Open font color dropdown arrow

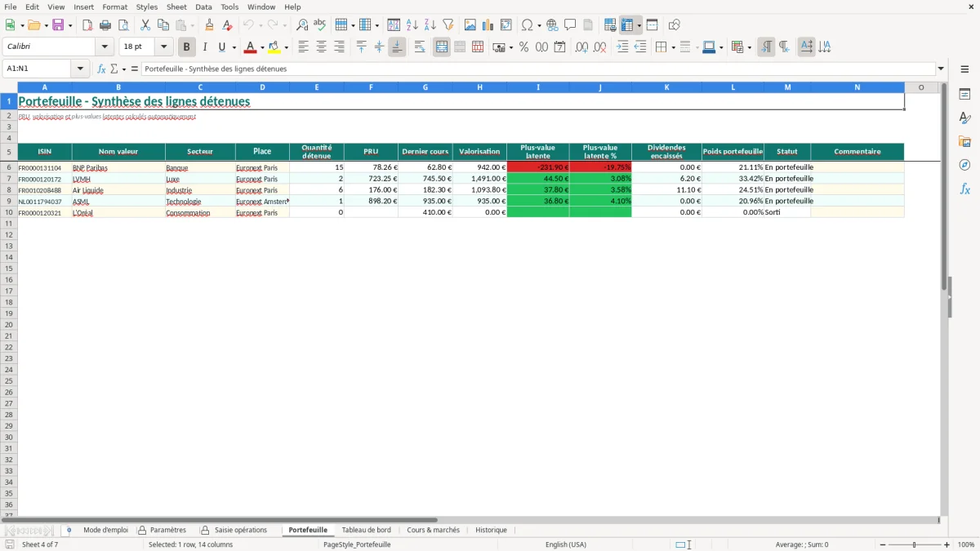click(261, 47)
